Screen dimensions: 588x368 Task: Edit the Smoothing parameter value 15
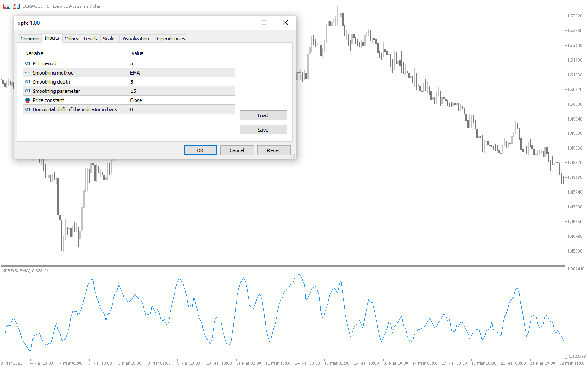182,91
